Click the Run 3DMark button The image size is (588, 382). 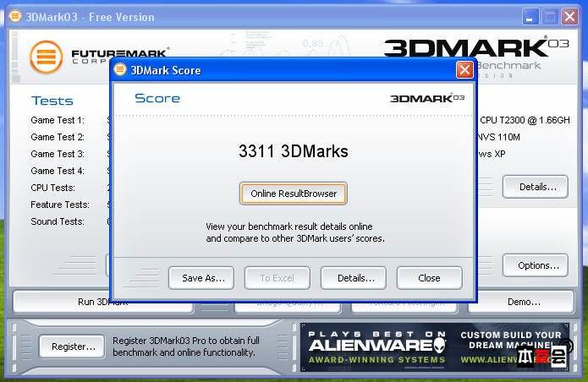click(102, 302)
